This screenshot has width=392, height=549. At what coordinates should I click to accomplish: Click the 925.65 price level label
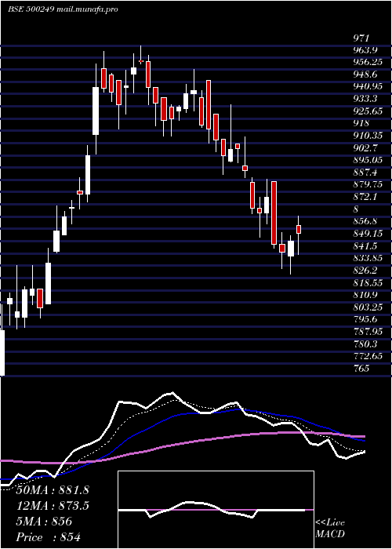367,111
